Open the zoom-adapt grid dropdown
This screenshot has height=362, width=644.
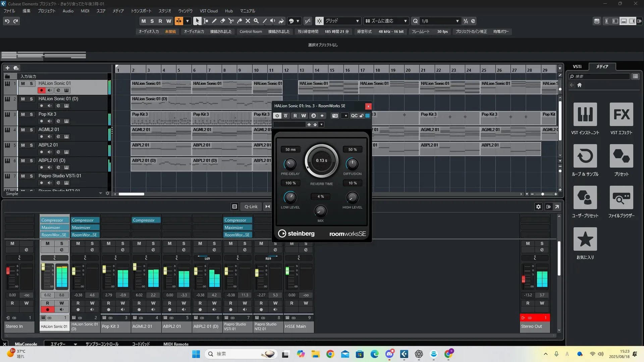click(x=405, y=21)
